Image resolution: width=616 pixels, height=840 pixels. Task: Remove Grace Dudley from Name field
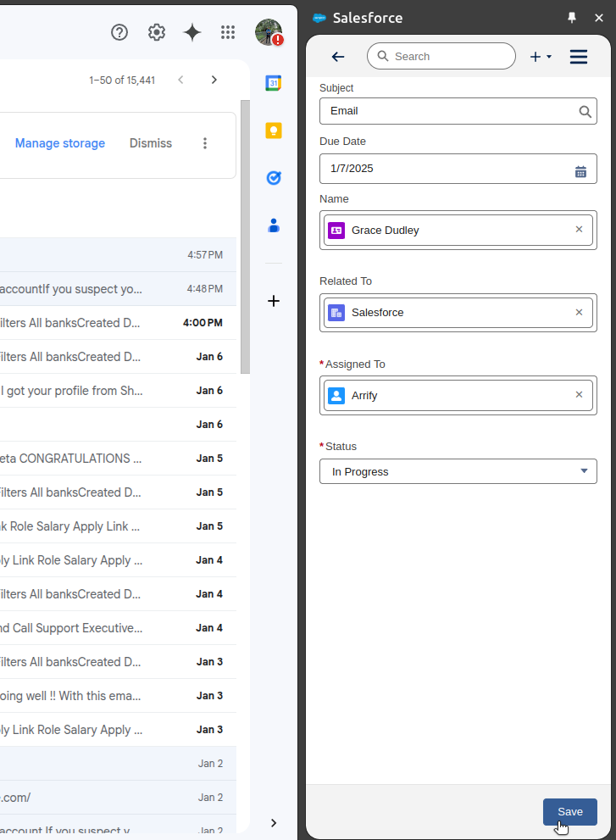pos(579,230)
